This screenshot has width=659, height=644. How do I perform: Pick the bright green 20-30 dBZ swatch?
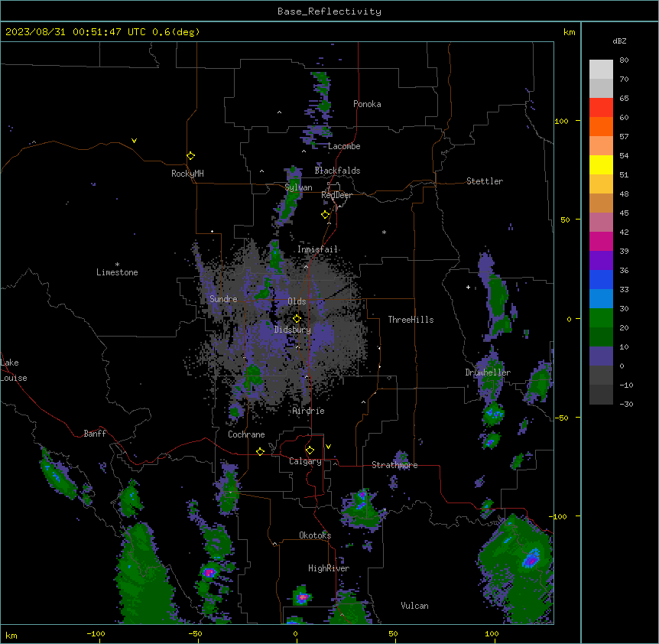[601, 318]
